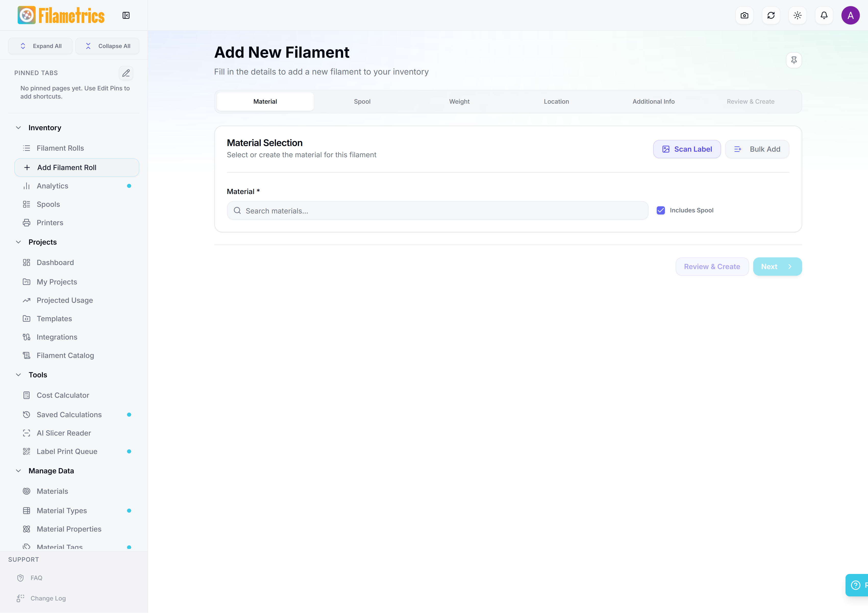This screenshot has height=613, width=868.
Task: Focus the Search materials field
Action: click(437, 210)
